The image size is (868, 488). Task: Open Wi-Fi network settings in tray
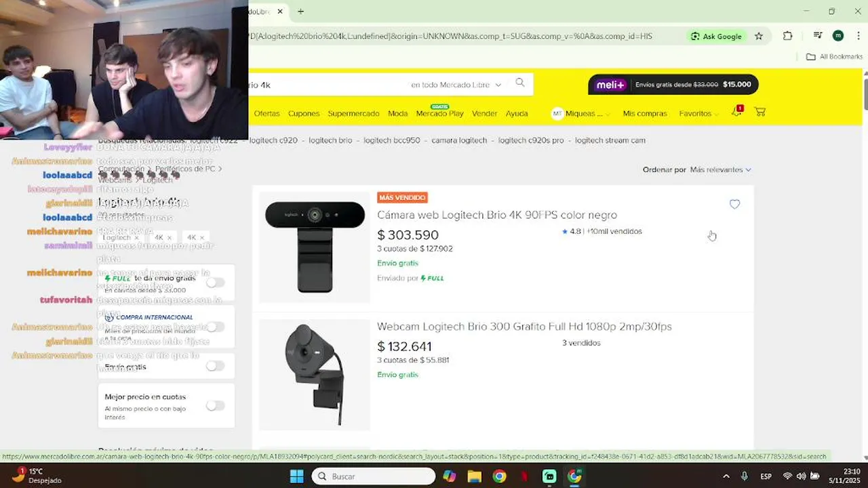pyautogui.click(x=787, y=476)
